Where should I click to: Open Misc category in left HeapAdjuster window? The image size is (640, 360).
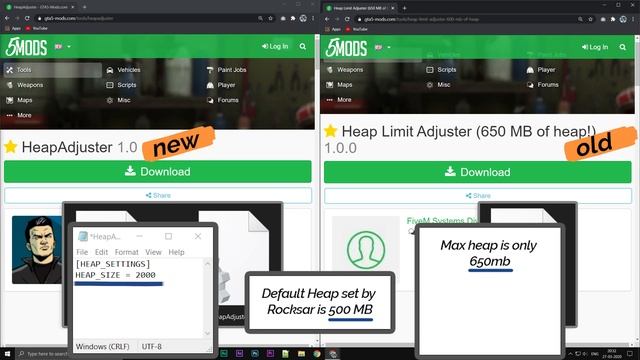tap(118, 100)
